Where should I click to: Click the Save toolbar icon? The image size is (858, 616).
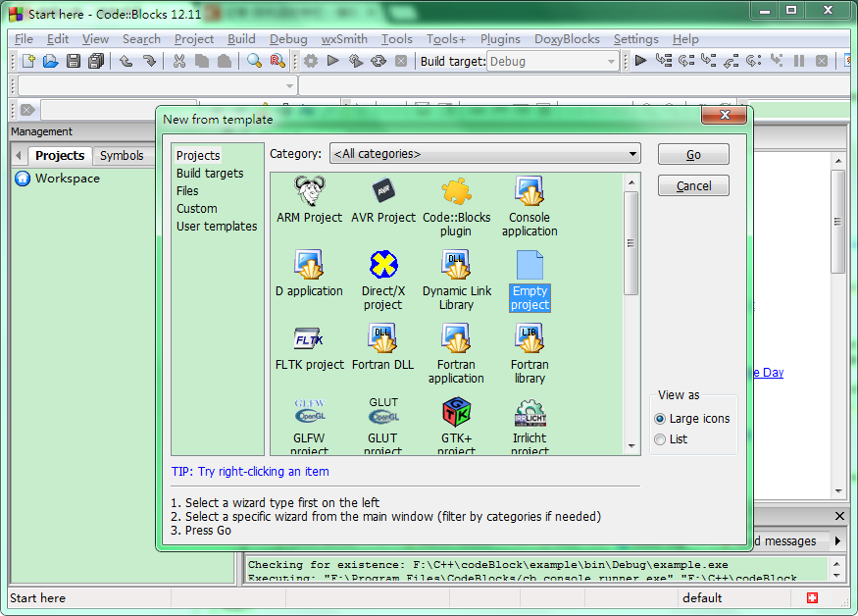pyautogui.click(x=74, y=61)
